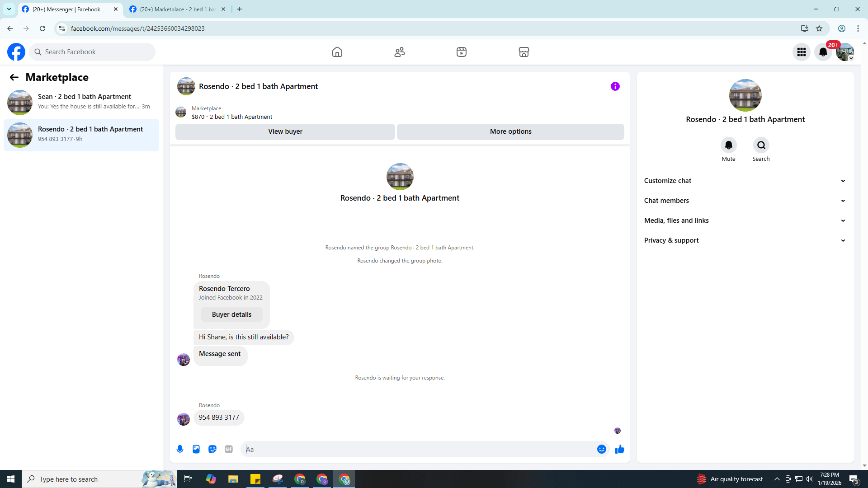Expand Chat members section
The height and width of the screenshot is (488, 868).
click(x=745, y=201)
